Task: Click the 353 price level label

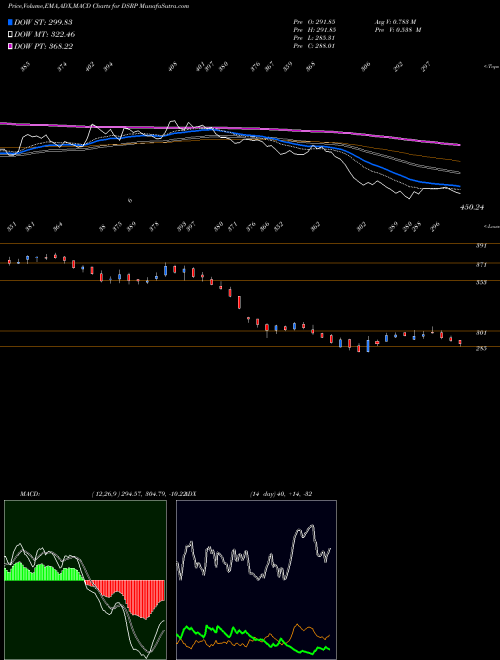Action: point(481,282)
